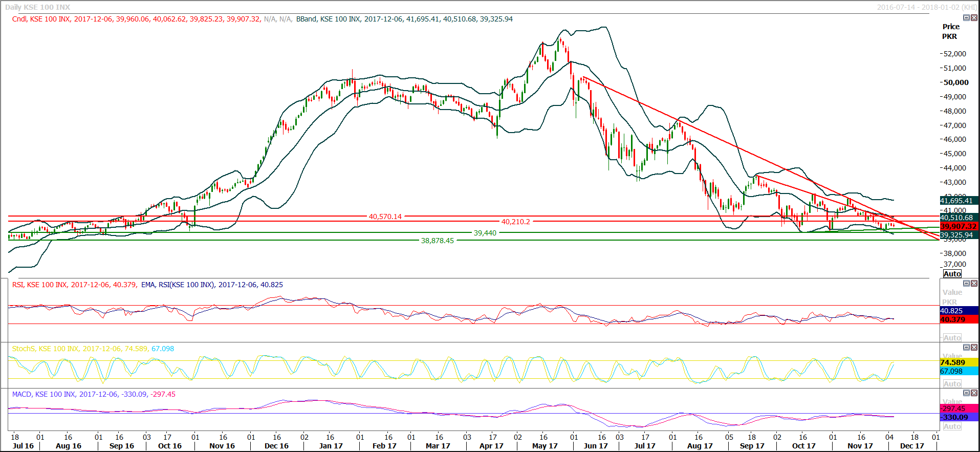The image size is (980, 452).
Task: Click the 'Daily KSE 100 INX' chart title
Action: click(37, 7)
